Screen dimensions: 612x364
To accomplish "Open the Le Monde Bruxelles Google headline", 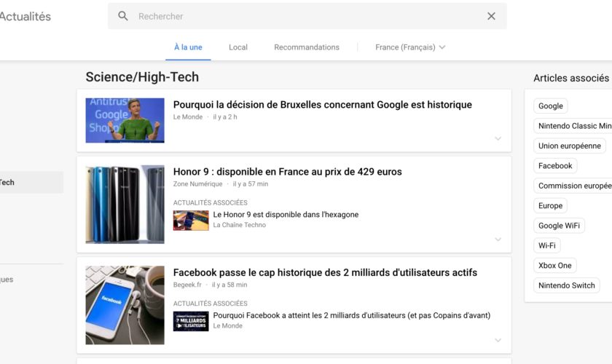I will coord(322,105).
